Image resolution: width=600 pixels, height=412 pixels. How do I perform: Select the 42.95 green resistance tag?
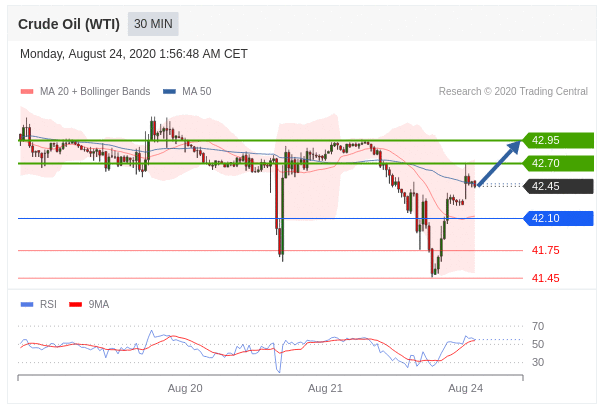pos(558,140)
